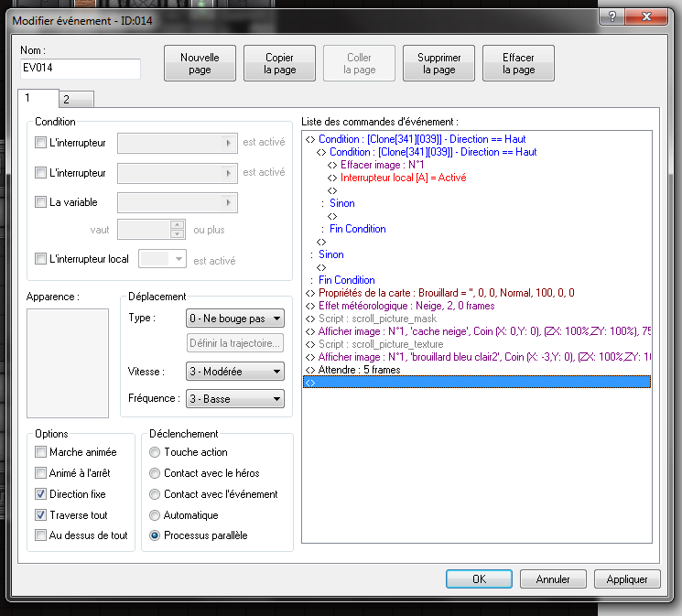Viewport: 682px width, 616px height.
Task: Enable the L'interrupteur local condition checkbox
Action: [40, 258]
